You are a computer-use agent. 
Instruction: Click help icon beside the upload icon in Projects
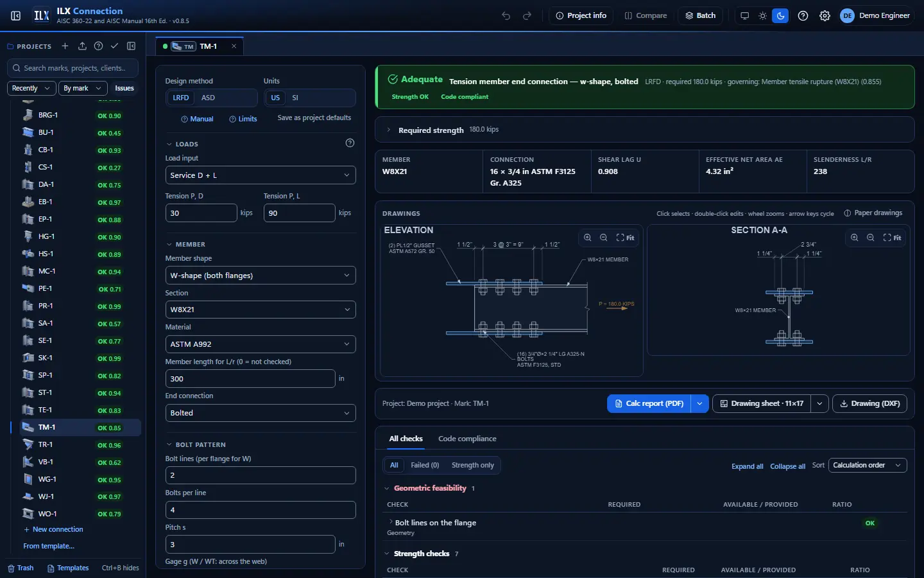(98, 46)
